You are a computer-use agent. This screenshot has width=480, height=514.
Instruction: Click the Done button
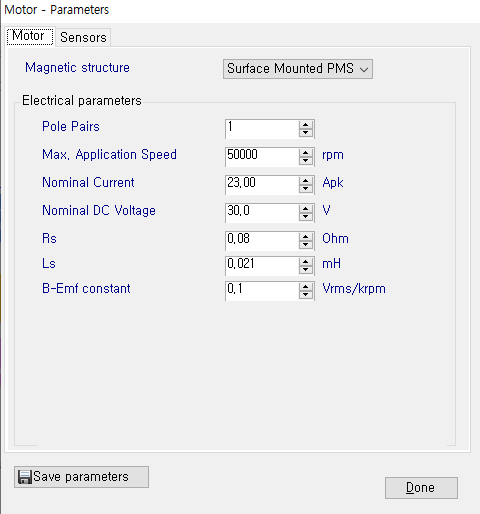[x=421, y=488]
